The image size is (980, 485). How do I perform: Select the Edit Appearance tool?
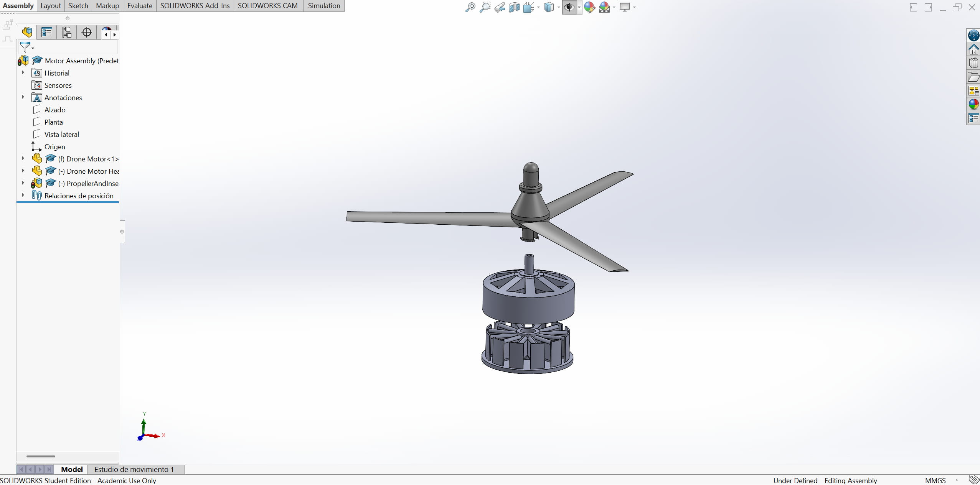click(590, 7)
